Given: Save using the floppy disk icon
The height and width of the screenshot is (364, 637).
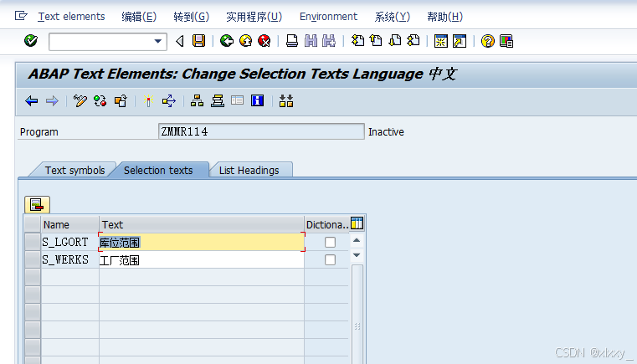Looking at the screenshot, I should tap(198, 41).
